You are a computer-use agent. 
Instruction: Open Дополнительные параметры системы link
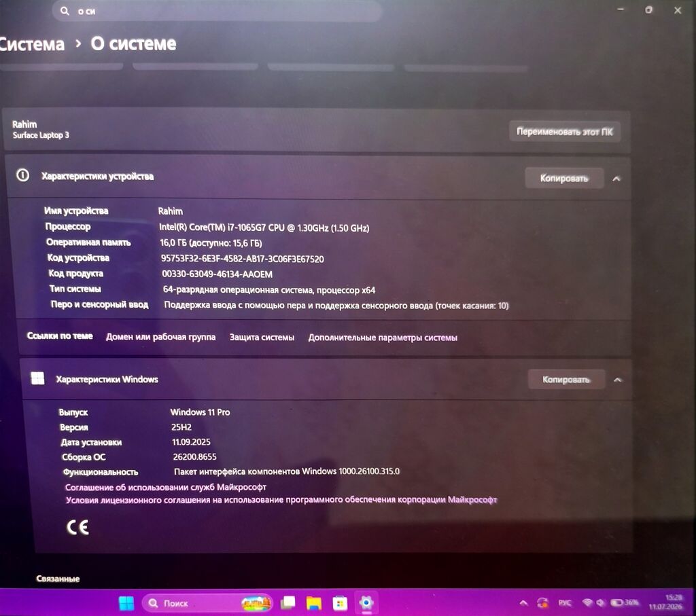click(383, 338)
